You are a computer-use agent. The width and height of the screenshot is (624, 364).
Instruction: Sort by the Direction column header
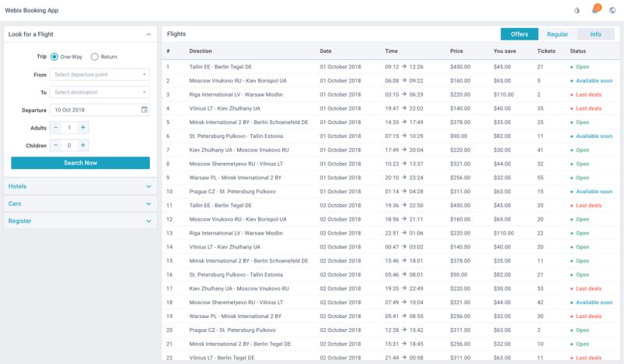[200, 51]
